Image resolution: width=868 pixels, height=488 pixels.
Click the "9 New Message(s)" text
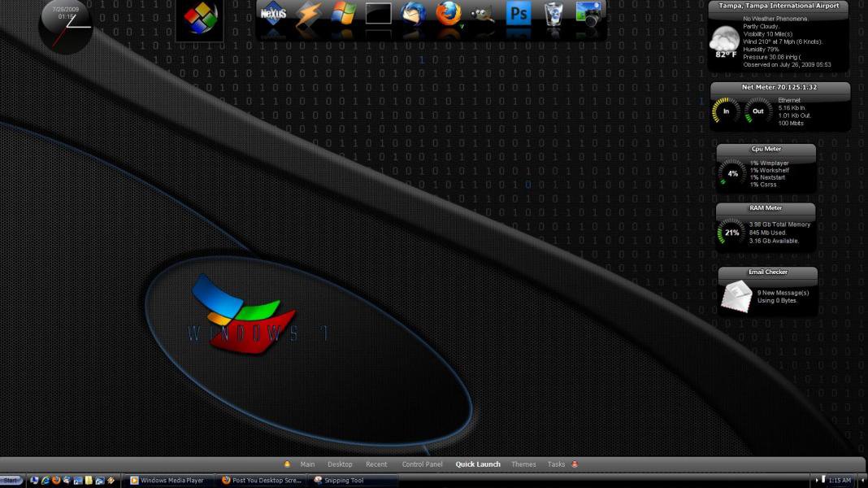pyautogui.click(x=783, y=293)
